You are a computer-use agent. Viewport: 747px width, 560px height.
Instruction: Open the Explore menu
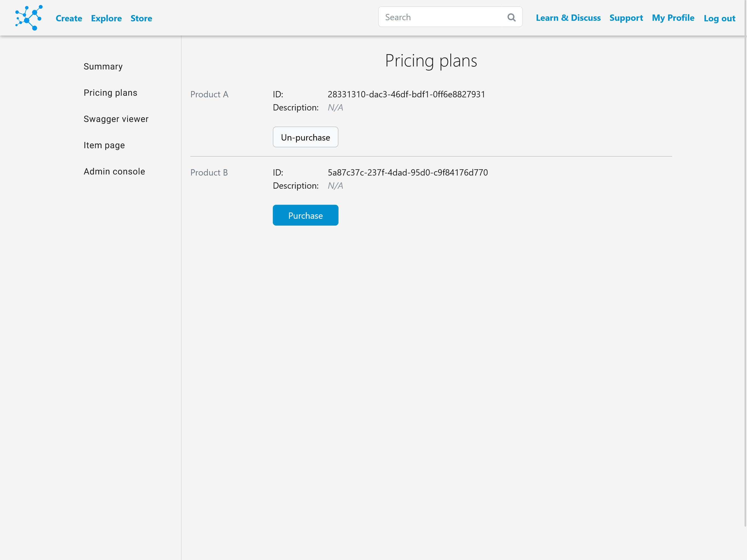point(106,18)
